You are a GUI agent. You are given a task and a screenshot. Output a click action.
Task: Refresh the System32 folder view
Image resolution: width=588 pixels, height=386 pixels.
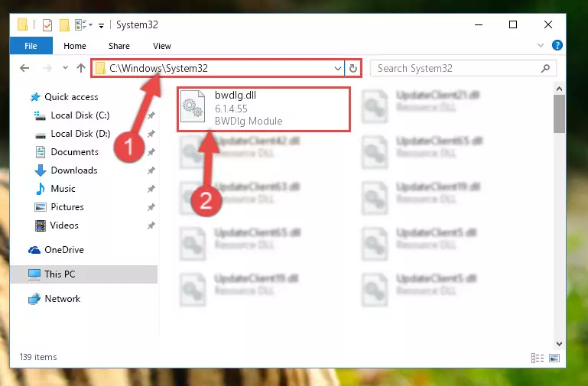tap(352, 68)
